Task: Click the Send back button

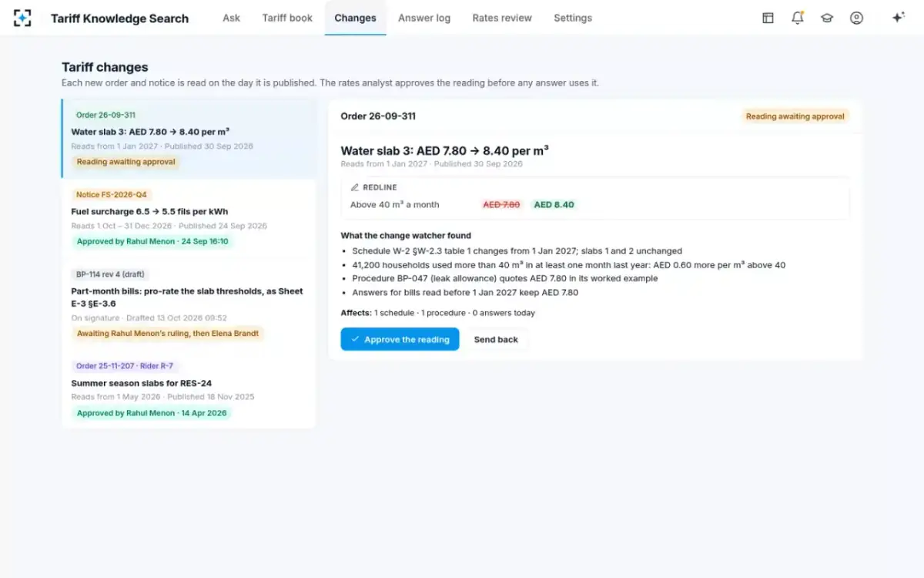Action: [x=496, y=339]
